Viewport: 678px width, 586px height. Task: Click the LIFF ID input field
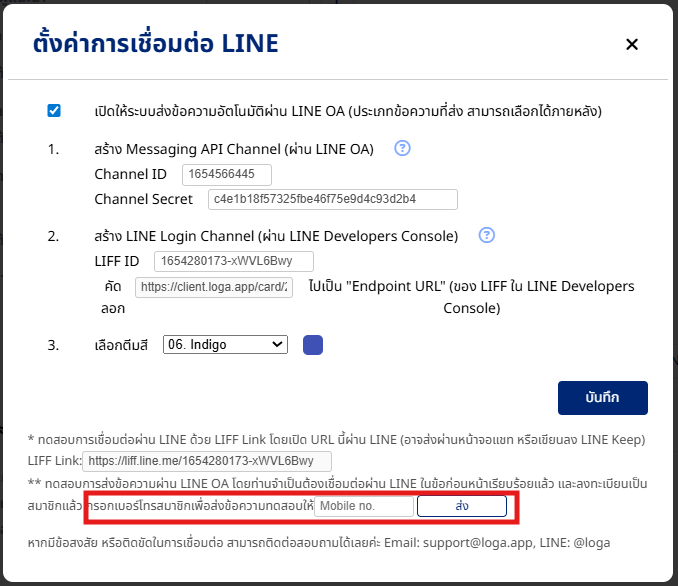pyautogui.click(x=233, y=261)
